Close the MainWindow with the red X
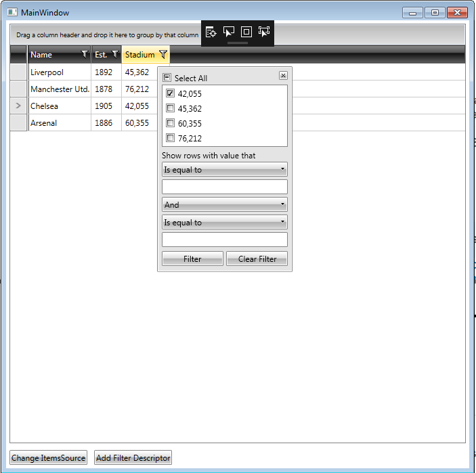 (x=457, y=13)
